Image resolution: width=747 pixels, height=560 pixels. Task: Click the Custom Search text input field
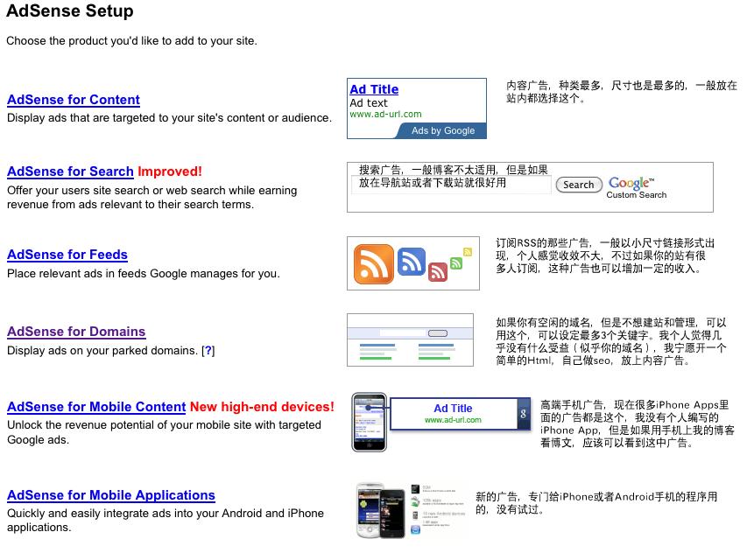(451, 185)
